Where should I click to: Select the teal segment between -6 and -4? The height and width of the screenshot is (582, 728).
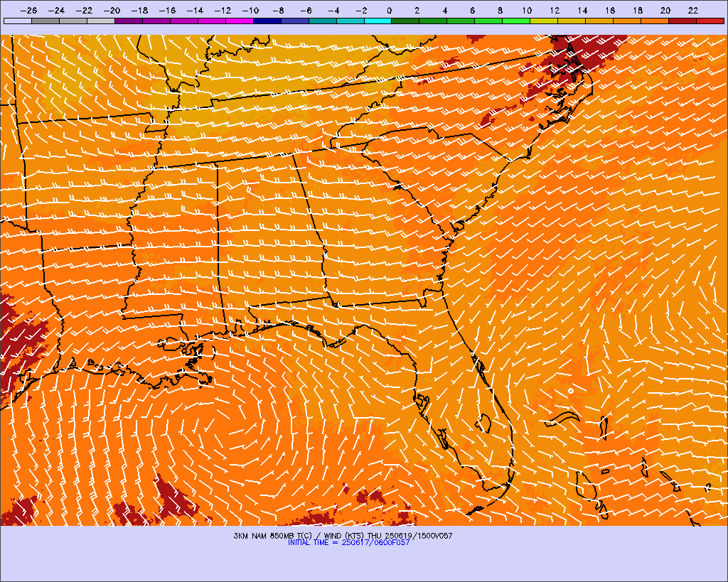tap(322, 21)
